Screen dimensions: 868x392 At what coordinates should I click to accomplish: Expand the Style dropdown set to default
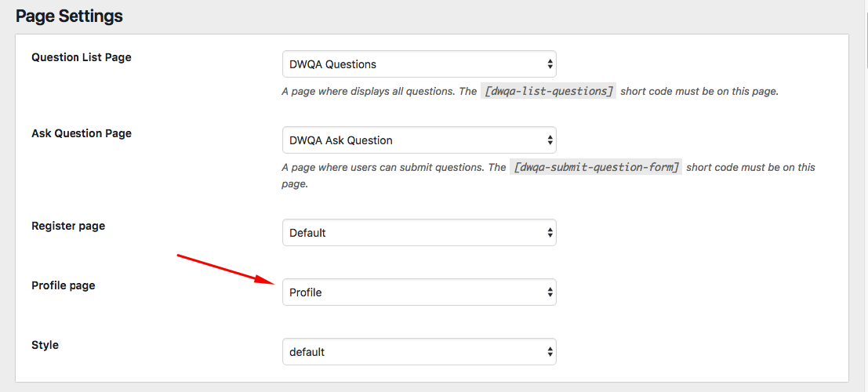(x=419, y=352)
